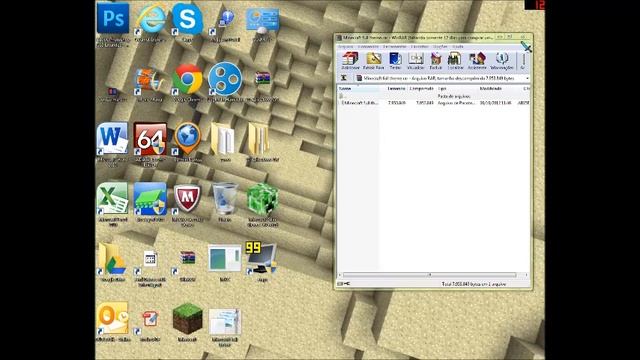The height and width of the screenshot is (360, 640).
Task: Click the Localizar binoculars toolbar icon
Action: (455, 61)
